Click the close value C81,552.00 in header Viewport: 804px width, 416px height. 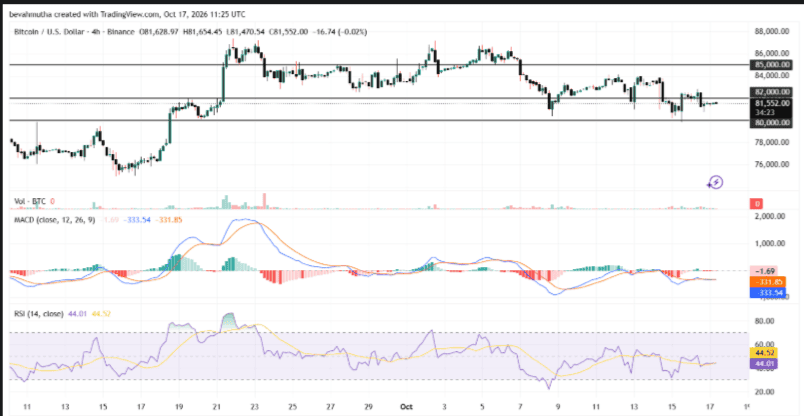click(x=288, y=32)
